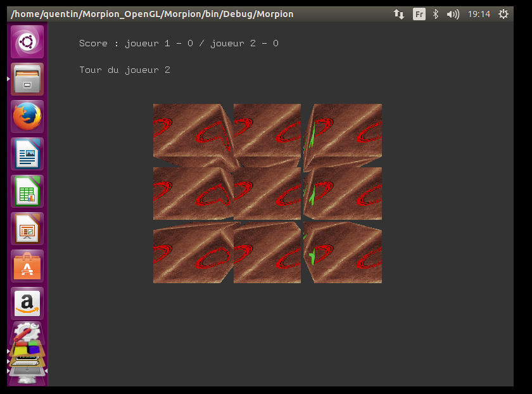Open Ubuntu Software Center

click(27, 266)
